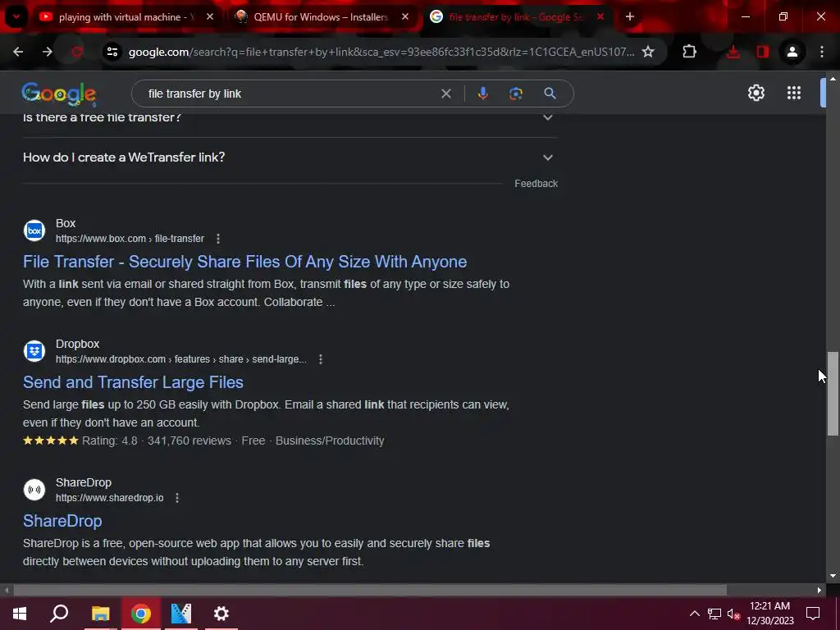Viewport: 840px width, 630px height.
Task: Open Google search settings gear
Action: pyautogui.click(x=756, y=93)
